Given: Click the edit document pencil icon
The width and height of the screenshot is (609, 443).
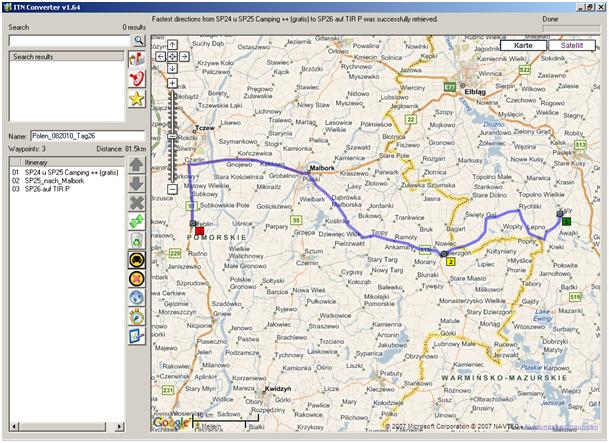Looking at the screenshot, I should pos(137,336).
